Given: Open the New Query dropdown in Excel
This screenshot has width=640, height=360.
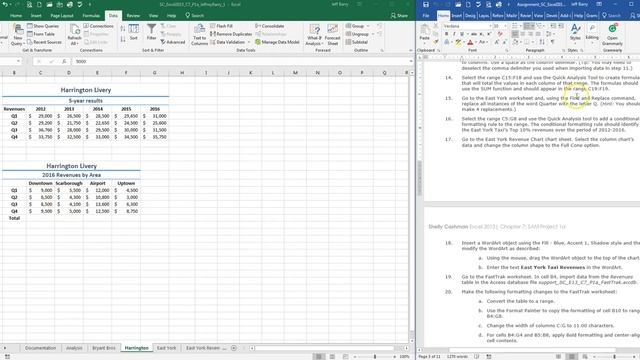Looking at the screenshot, I should tap(18, 35).
